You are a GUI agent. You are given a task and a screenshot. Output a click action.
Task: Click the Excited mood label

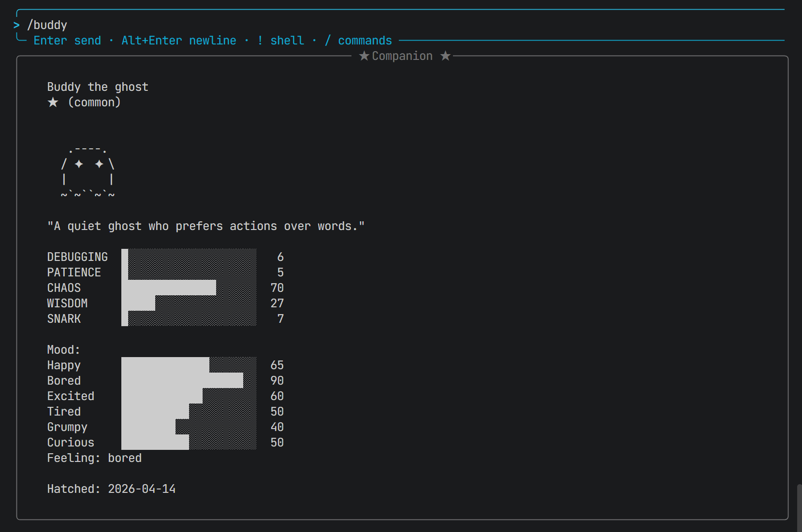[71, 396]
